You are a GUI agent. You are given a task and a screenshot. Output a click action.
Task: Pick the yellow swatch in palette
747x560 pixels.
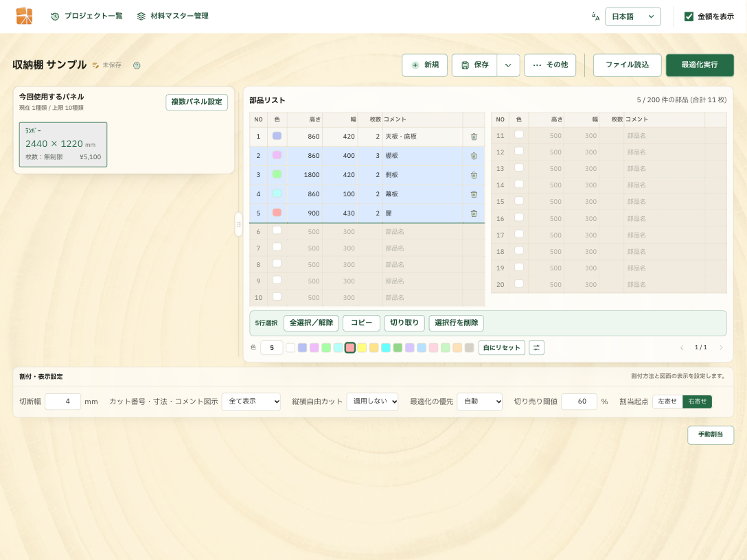[362, 348]
